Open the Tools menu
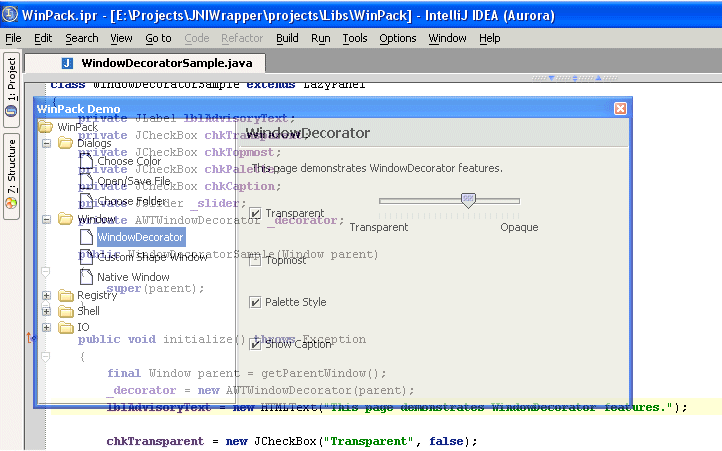 point(355,38)
